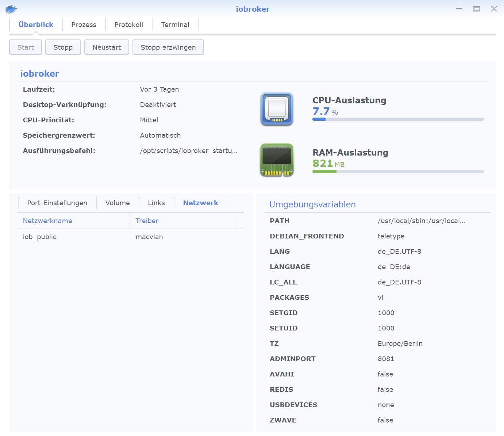Select the Volume tab
The width and height of the screenshot is (504, 436).
point(118,203)
